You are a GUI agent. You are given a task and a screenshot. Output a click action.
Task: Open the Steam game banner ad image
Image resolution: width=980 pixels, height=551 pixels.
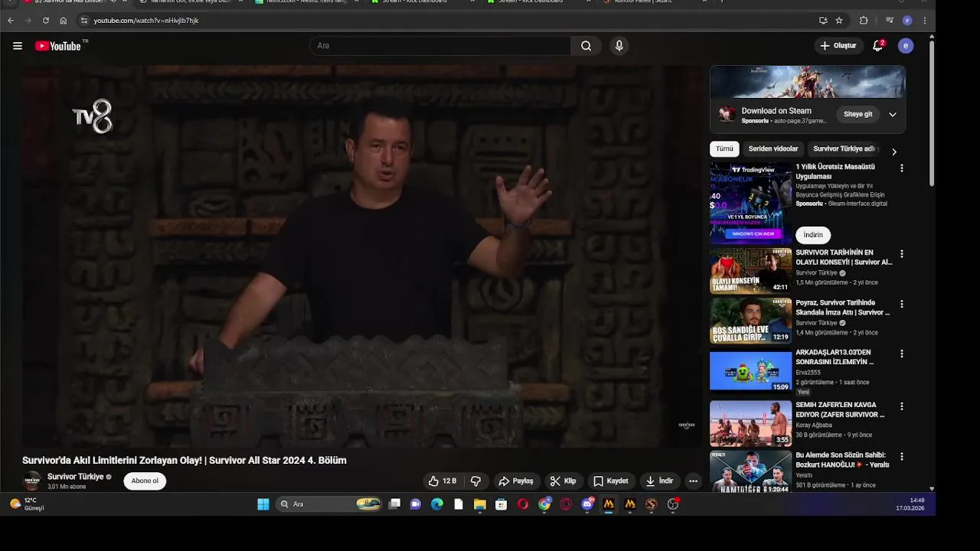coord(808,82)
